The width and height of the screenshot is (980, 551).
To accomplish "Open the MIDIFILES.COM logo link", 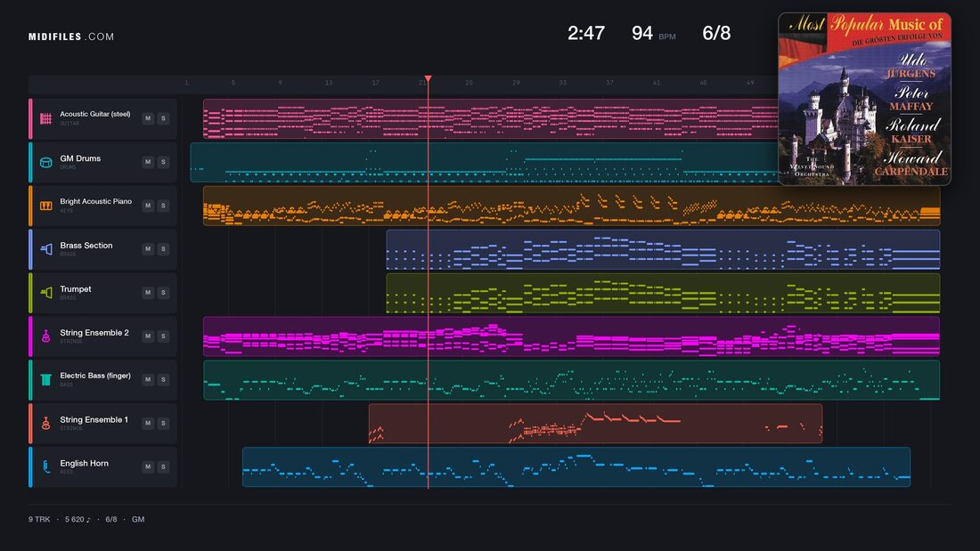I will coord(71,36).
